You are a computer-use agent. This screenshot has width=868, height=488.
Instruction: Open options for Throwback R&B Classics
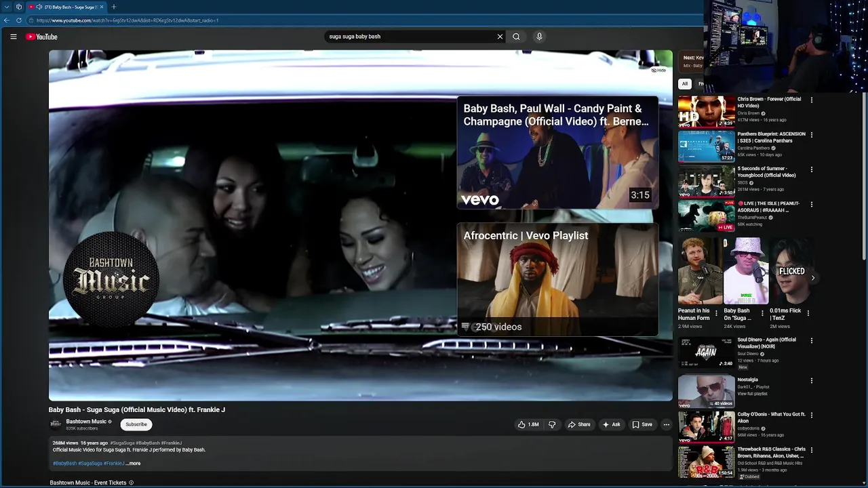(812, 450)
